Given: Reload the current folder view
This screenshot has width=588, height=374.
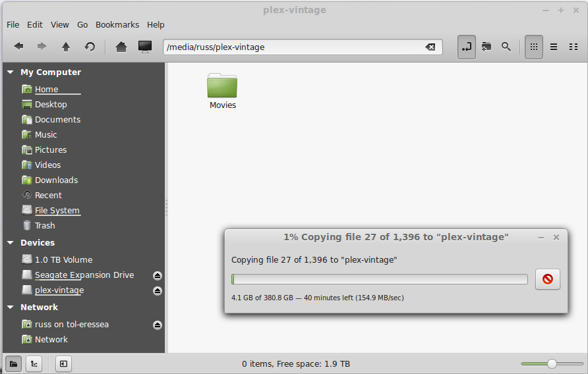Looking at the screenshot, I should [90, 47].
